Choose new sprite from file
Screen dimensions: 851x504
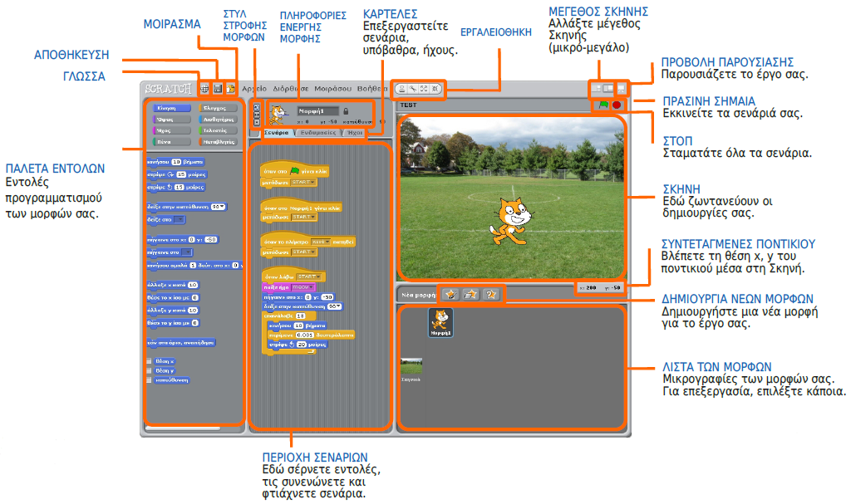470,295
